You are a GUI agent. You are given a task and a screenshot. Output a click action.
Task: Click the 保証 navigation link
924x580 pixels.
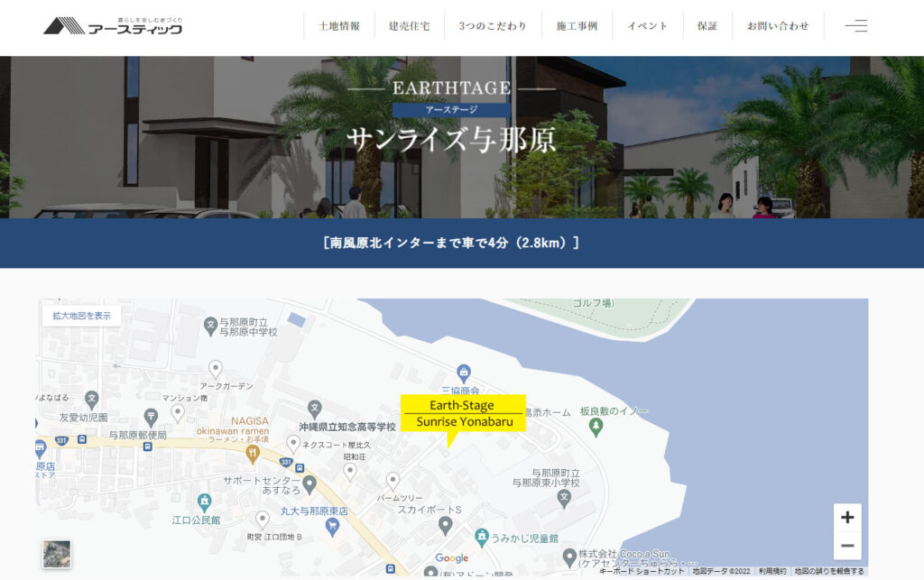pos(707,26)
